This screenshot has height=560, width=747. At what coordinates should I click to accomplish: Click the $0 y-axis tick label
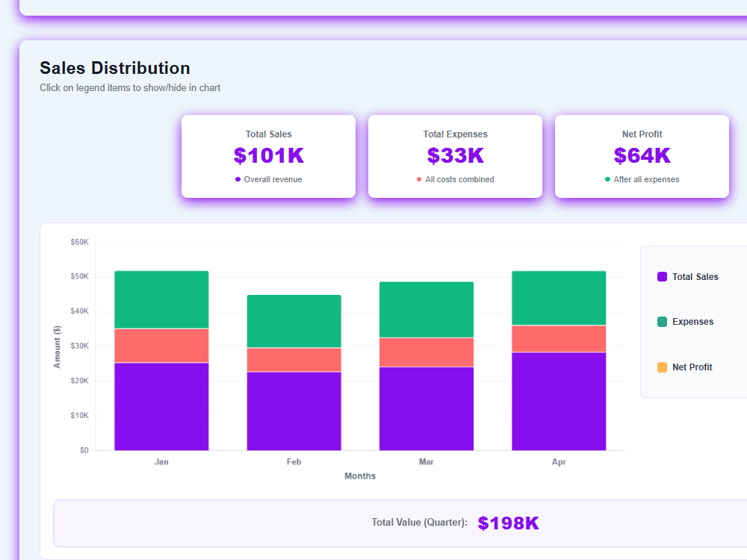tap(84, 450)
